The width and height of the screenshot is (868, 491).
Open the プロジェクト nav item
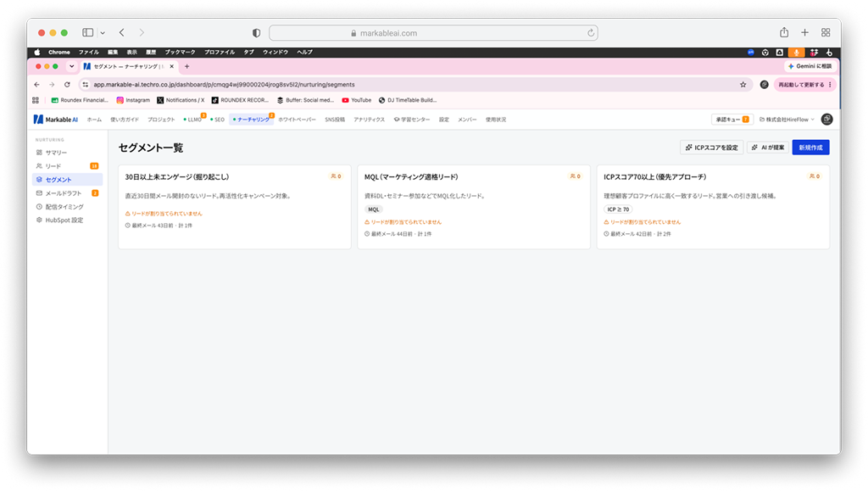tap(161, 120)
